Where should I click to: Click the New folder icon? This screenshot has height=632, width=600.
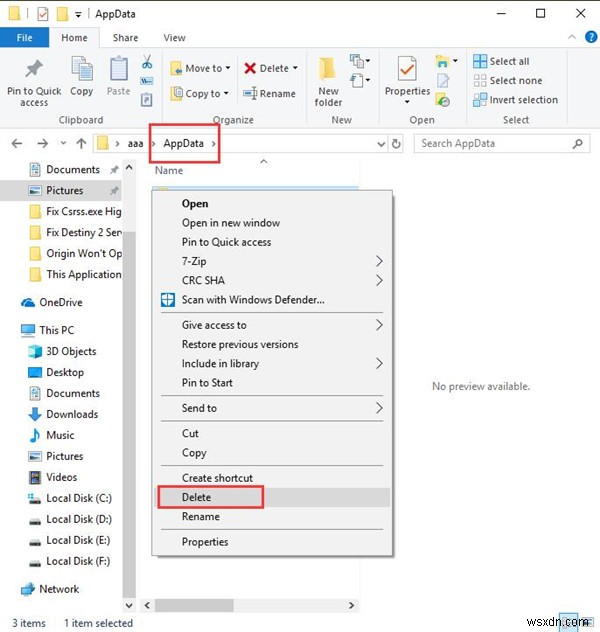point(327,69)
